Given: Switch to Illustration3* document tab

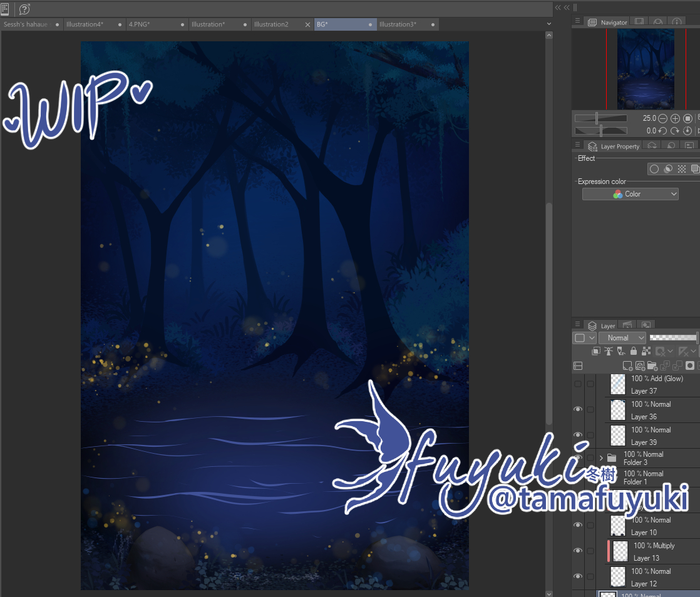Looking at the screenshot, I should 408,24.
